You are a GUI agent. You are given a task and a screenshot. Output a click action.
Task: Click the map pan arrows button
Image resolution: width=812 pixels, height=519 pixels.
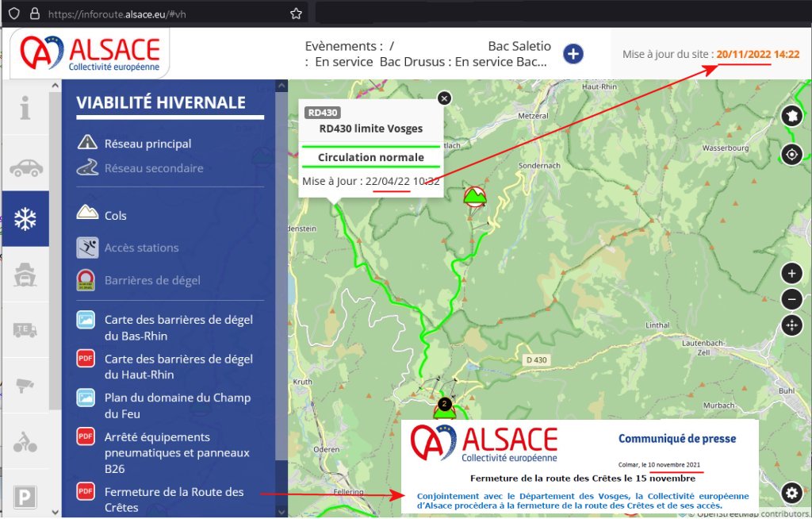(792, 325)
